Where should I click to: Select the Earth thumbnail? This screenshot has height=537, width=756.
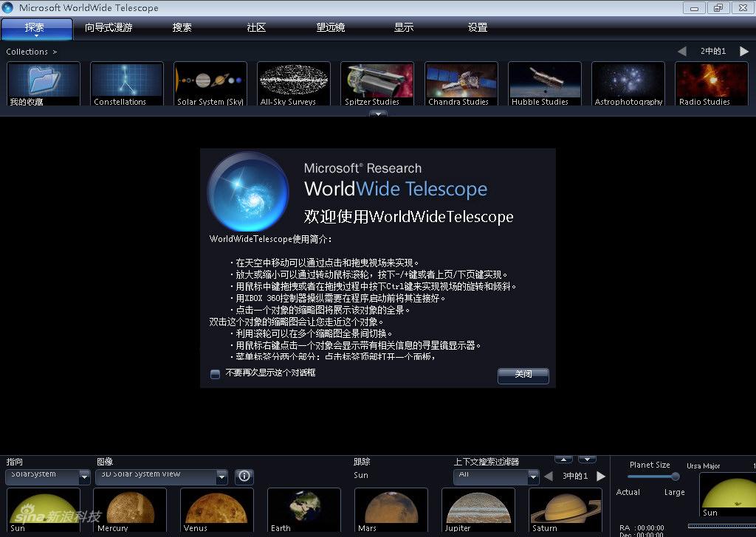pyautogui.click(x=303, y=509)
